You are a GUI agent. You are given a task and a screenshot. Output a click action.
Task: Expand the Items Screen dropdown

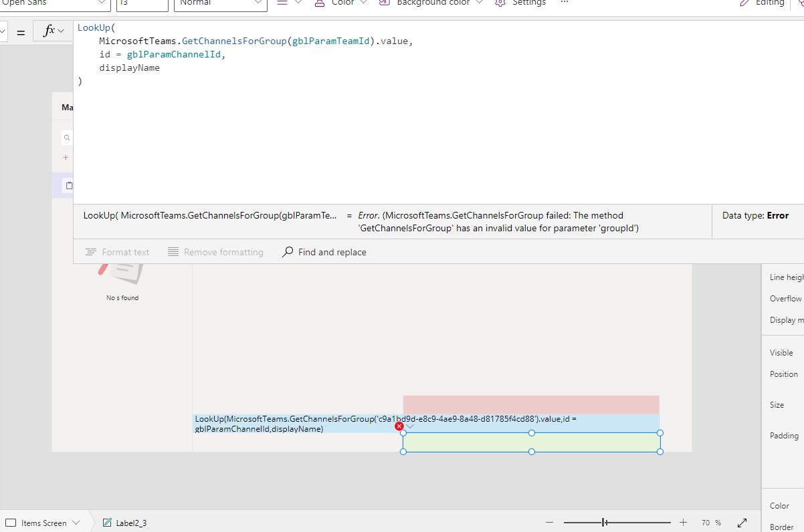click(76, 523)
